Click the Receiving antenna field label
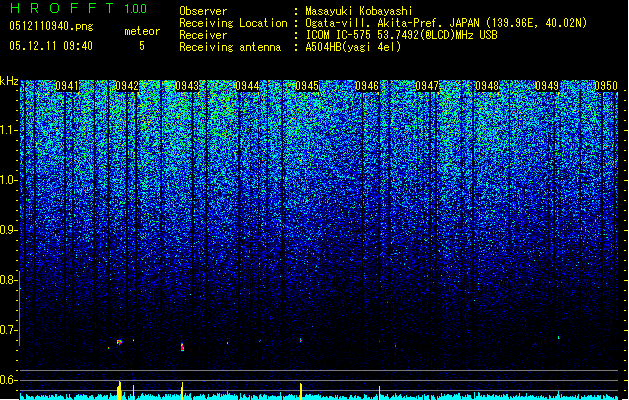 coord(230,47)
